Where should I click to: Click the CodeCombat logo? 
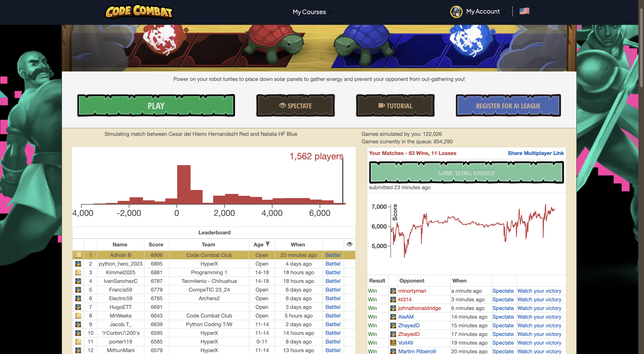coord(139,11)
